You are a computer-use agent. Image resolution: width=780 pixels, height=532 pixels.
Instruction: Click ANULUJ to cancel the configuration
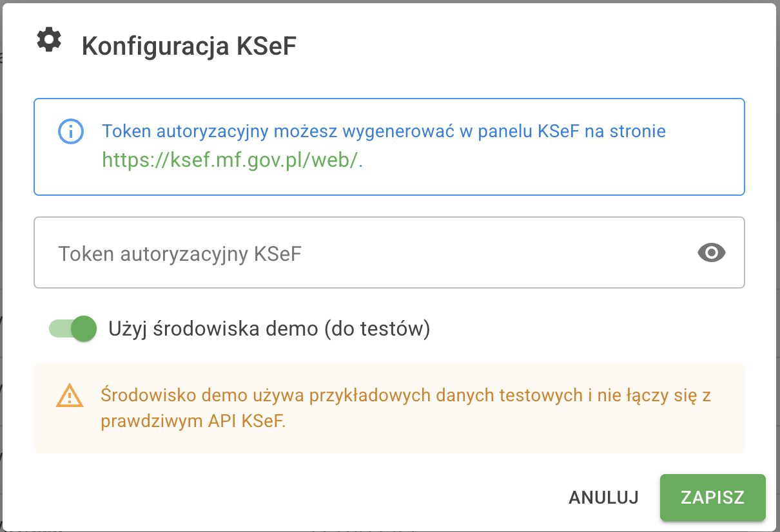603,497
